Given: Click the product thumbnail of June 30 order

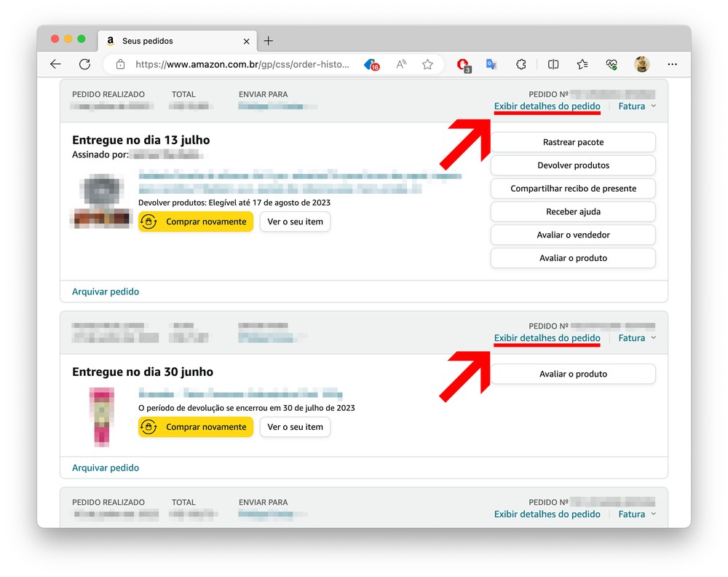Looking at the screenshot, I should click(100, 417).
